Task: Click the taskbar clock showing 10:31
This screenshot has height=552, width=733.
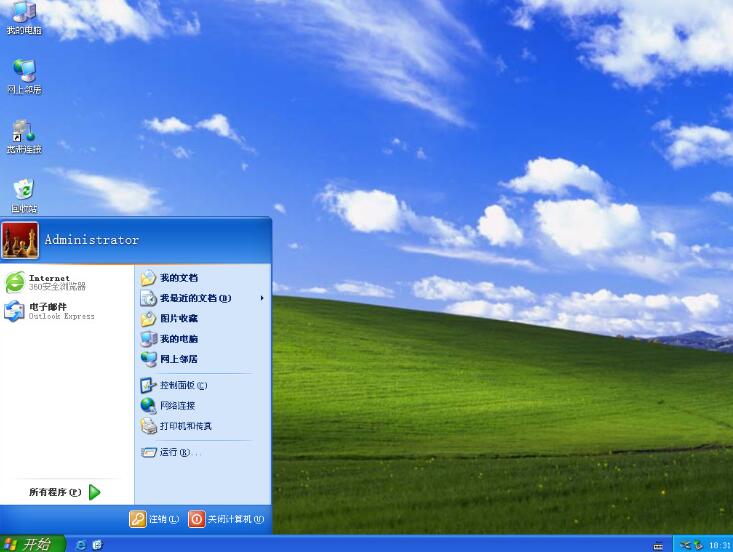Action: pyautogui.click(x=719, y=545)
